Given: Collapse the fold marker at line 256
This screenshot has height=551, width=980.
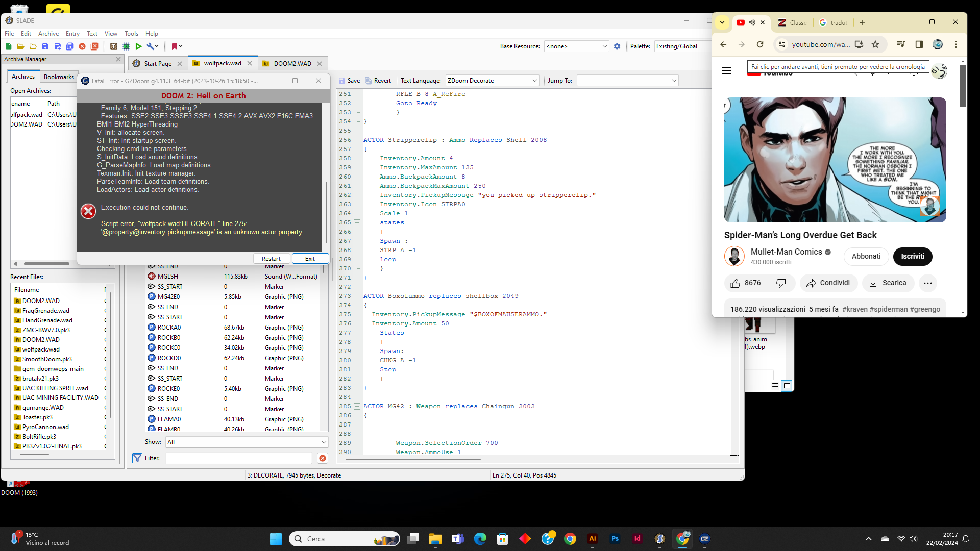Looking at the screenshot, I should point(357,140).
